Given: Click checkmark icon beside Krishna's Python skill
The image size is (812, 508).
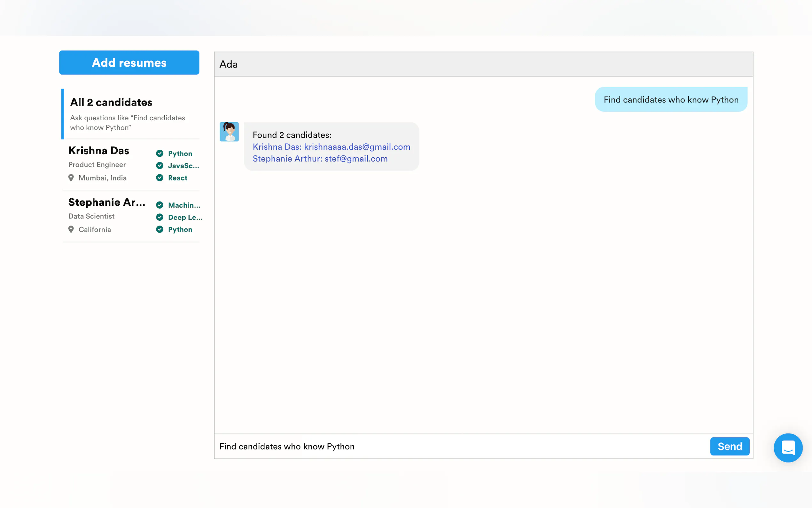Looking at the screenshot, I should (x=160, y=154).
